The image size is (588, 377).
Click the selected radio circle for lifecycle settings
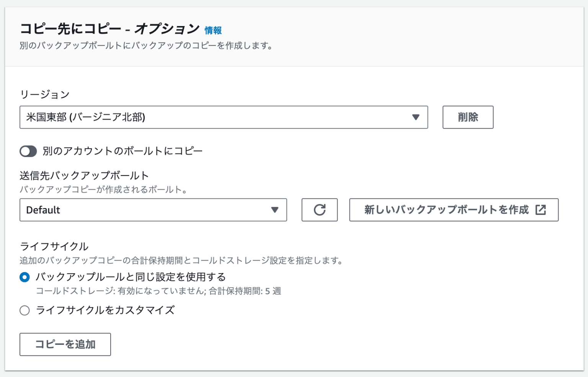pos(24,277)
